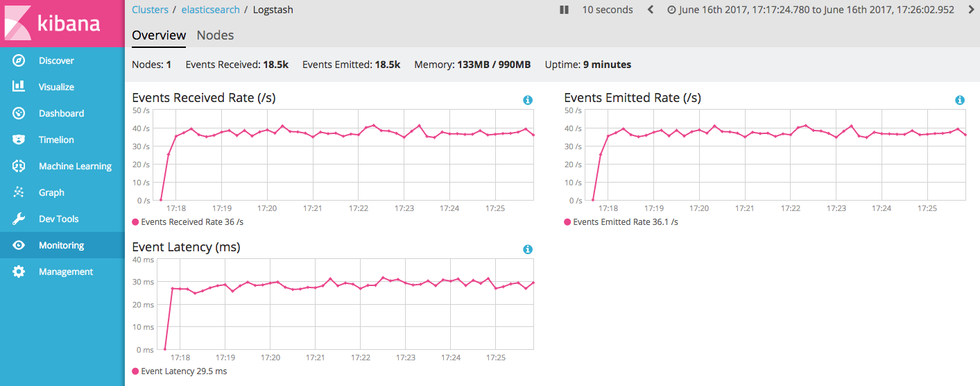Image resolution: width=980 pixels, height=386 pixels.
Task: Click 'Memory: 133MB / 990MB' summary
Action: pyautogui.click(x=472, y=65)
